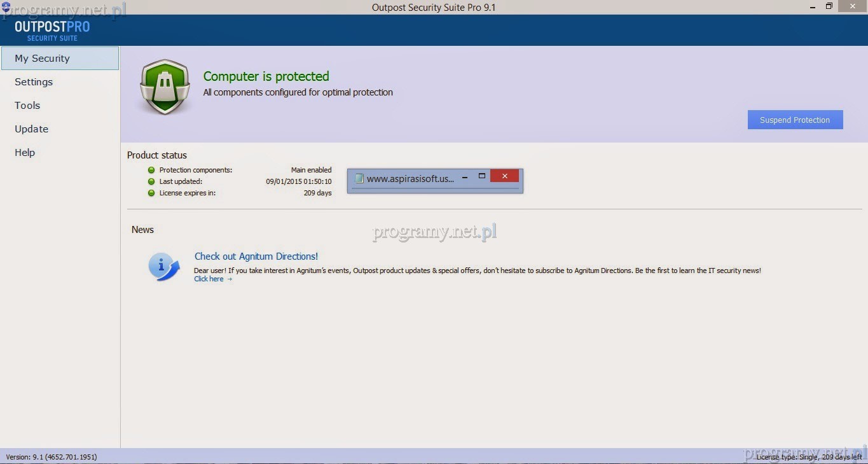Minimize the small aspirasisoft window
The width and height of the screenshot is (868, 464).
(x=465, y=176)
